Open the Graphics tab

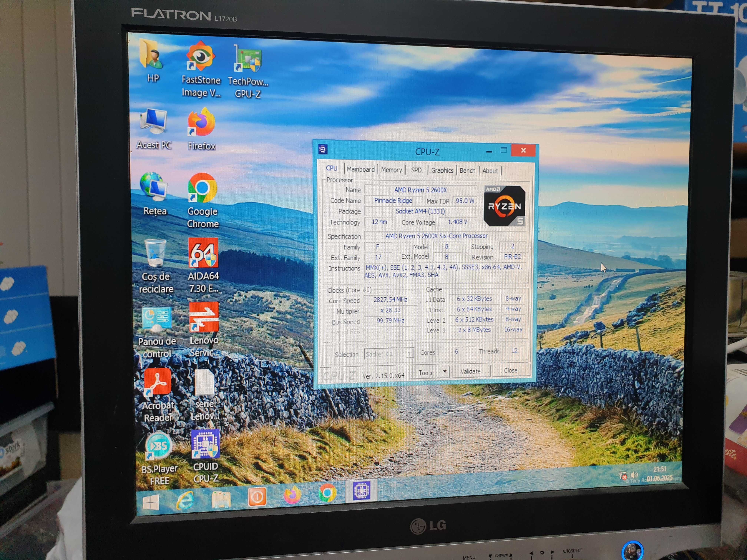coord(442,171)
